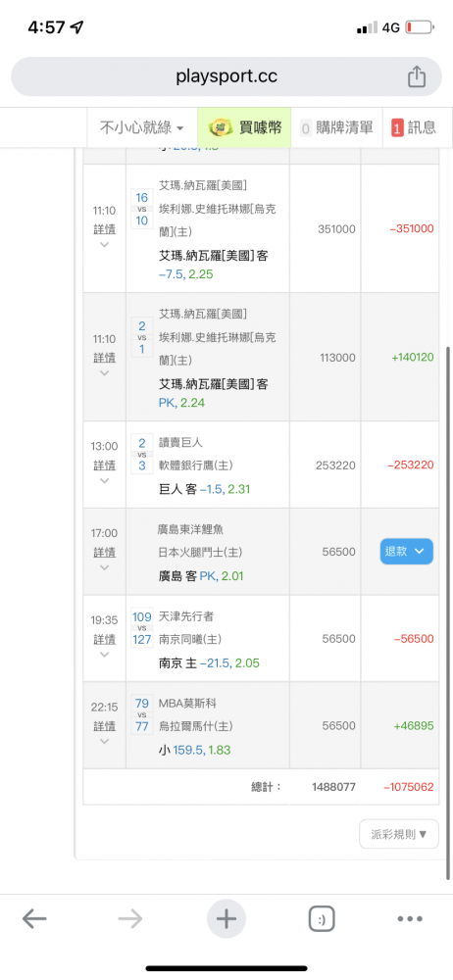Tap the Safari share icon
Screen dimensions: 453x980
click(x=417, y=76)
